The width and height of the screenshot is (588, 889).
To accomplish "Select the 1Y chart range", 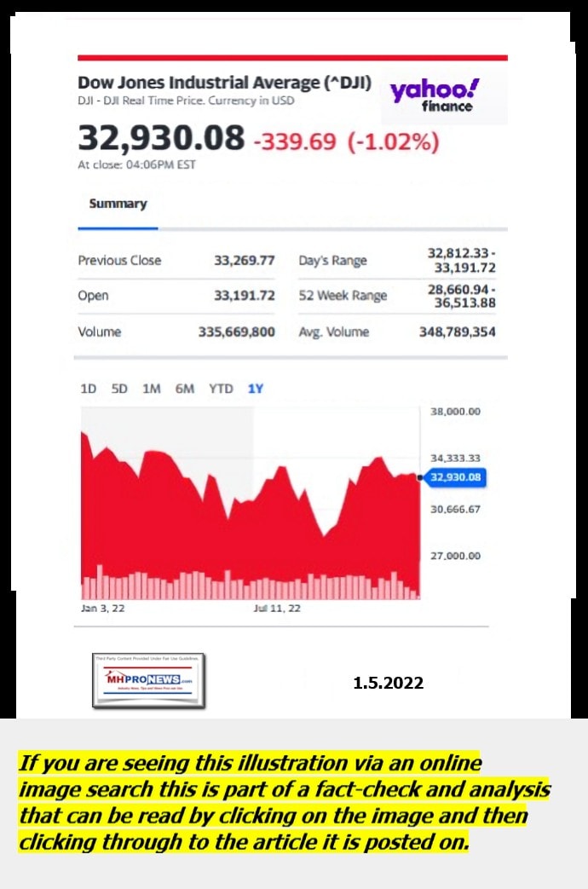I will [255, 389].
